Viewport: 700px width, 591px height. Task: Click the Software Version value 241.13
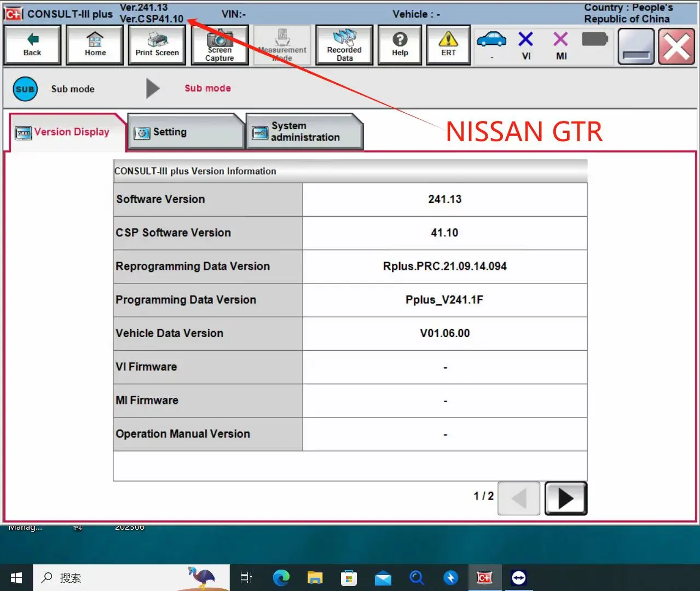click(445, 199)
